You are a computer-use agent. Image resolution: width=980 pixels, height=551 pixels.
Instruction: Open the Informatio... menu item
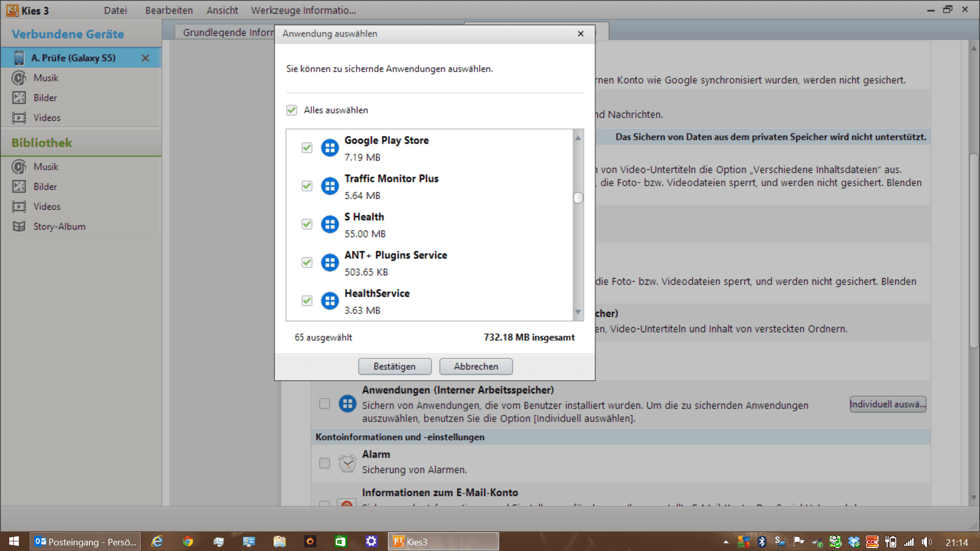[329, 10]
